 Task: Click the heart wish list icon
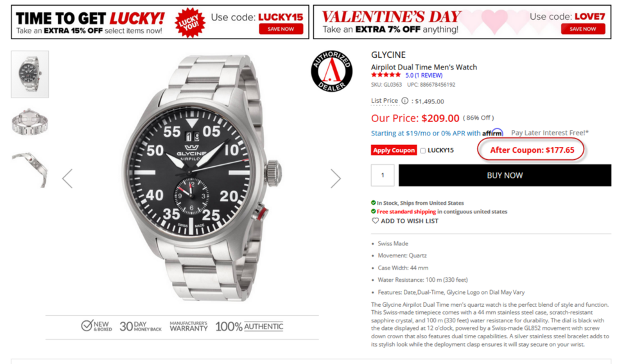pyautogui.click(x=375, y=221)
